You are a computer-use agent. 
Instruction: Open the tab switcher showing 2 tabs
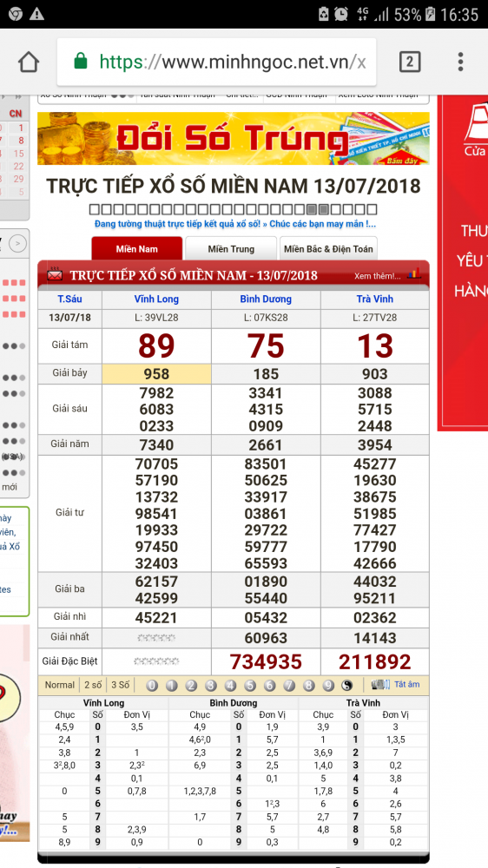pos(409,62)
